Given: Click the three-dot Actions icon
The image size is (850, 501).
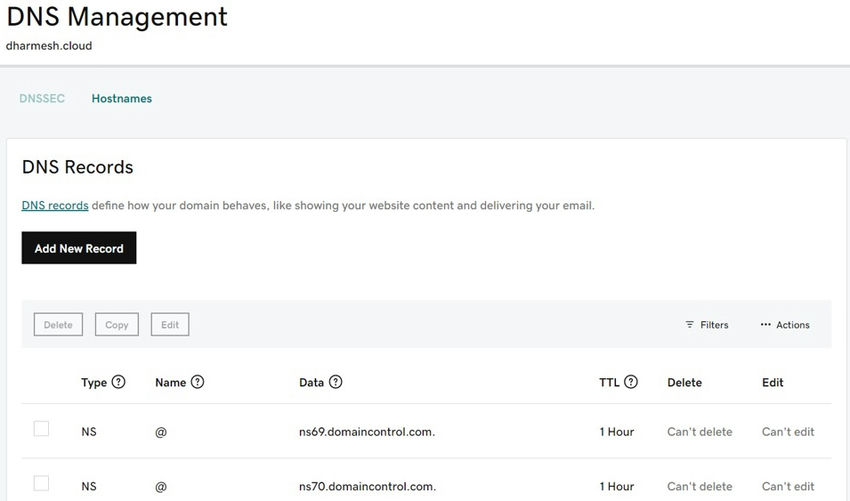Looking at the screenshot, I should click(766, 325).
